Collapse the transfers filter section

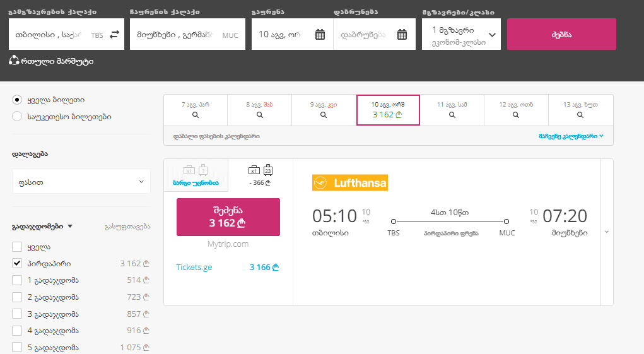point(70,227)
